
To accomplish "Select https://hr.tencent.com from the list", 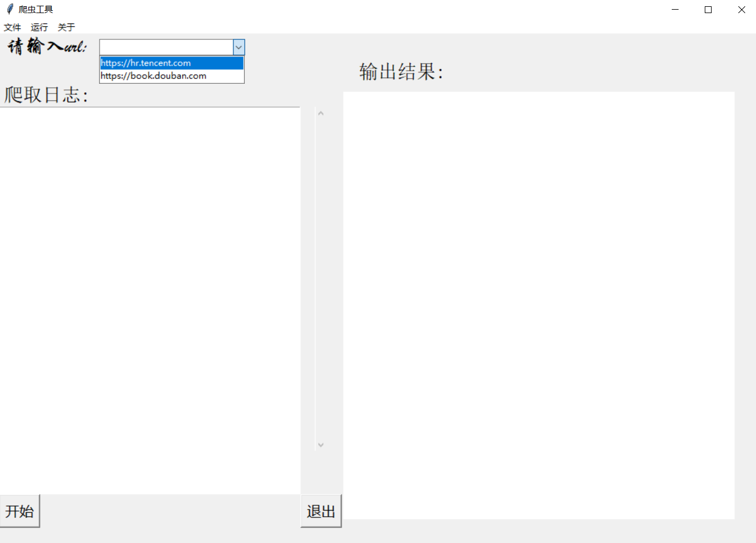I will 172,63.
